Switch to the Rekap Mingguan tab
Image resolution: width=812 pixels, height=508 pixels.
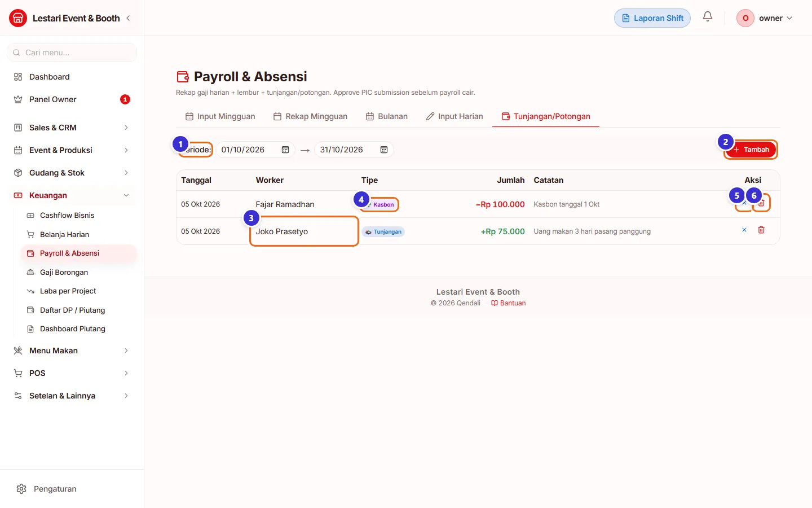pos(310,116)
